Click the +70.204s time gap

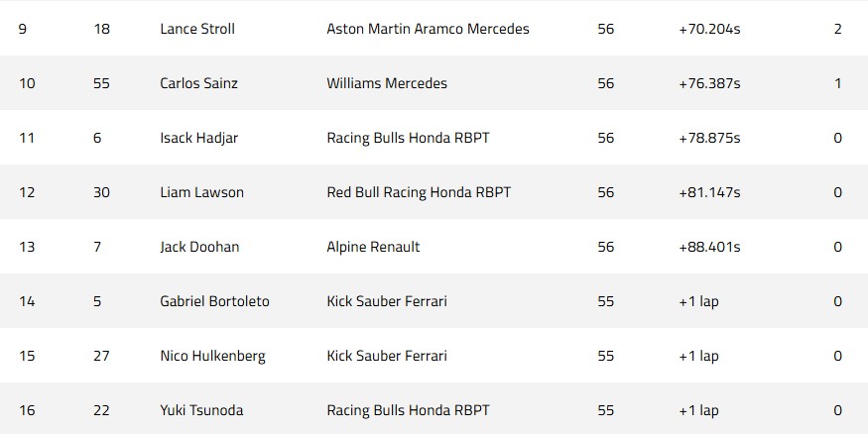[709, 29]
